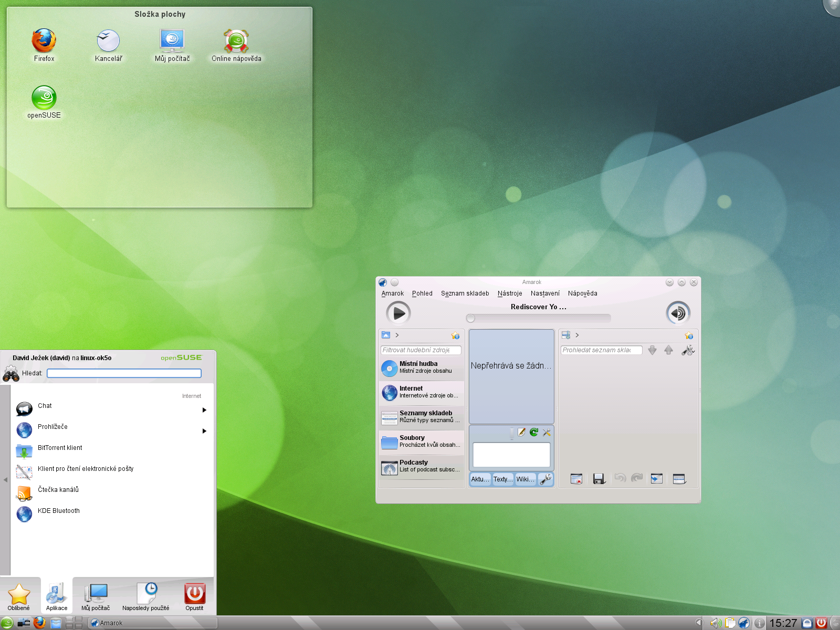Switch to the Oblíbené tab in the launcher

coord(19,596)
